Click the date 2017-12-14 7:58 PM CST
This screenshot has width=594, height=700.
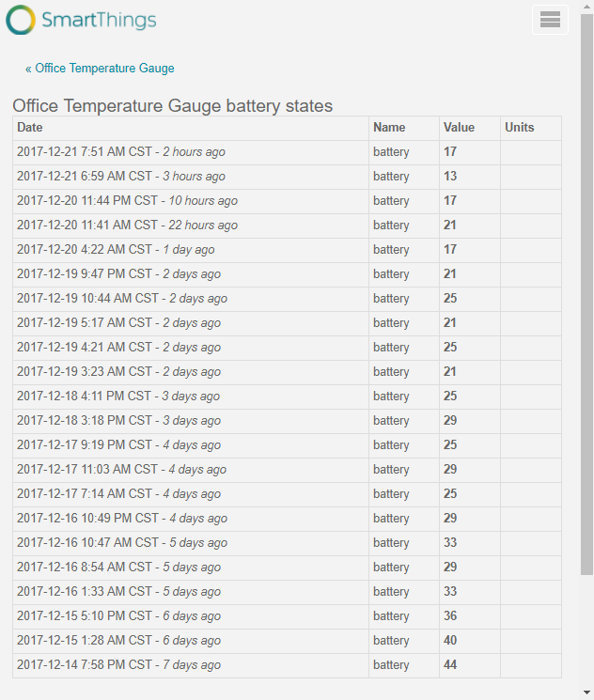85,664
